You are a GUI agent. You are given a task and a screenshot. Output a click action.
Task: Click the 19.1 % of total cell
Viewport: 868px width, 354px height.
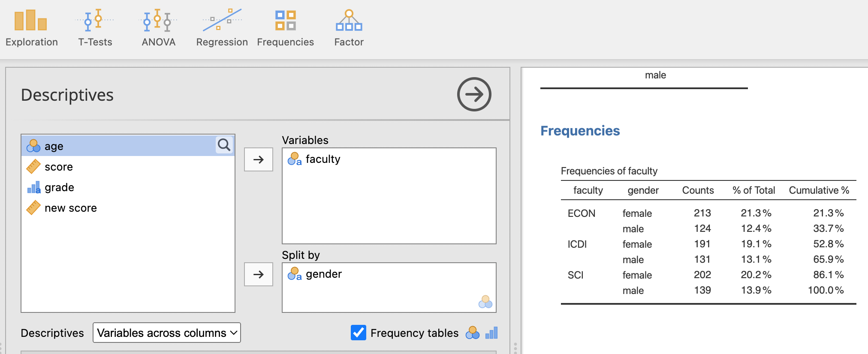(x=756, y=244)
